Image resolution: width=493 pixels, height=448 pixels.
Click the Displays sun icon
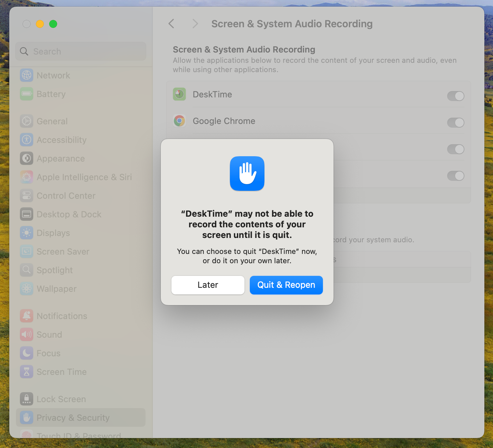27,233
